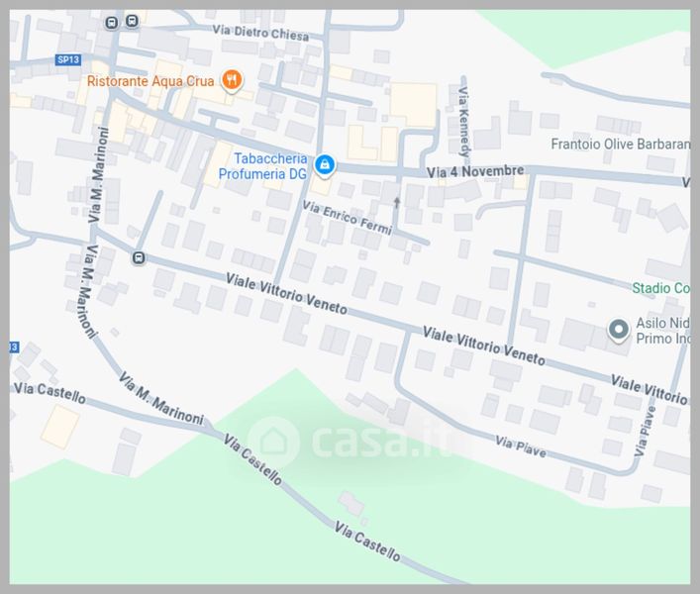Click the green Stadio Co label
The image size is (700, 594).
pos(661,288)
